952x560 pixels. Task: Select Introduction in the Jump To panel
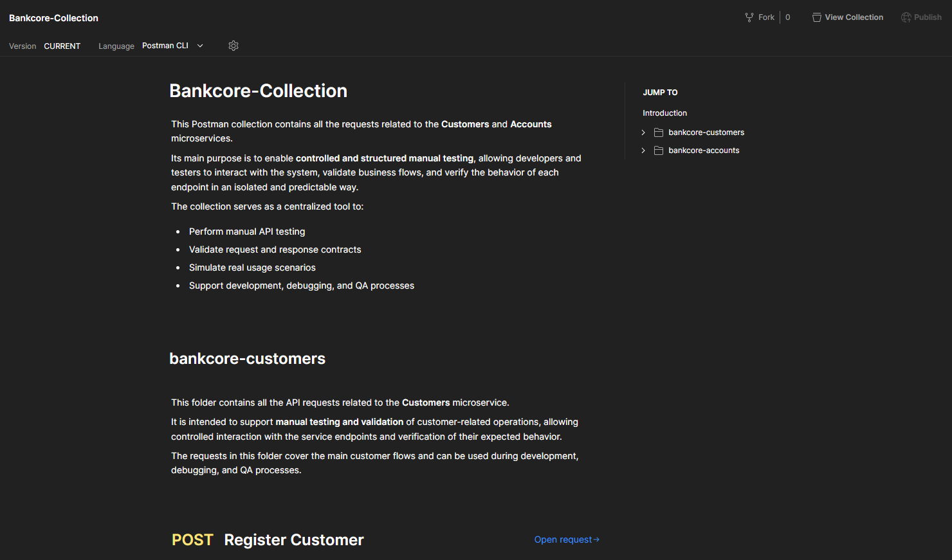coord(664,113)
